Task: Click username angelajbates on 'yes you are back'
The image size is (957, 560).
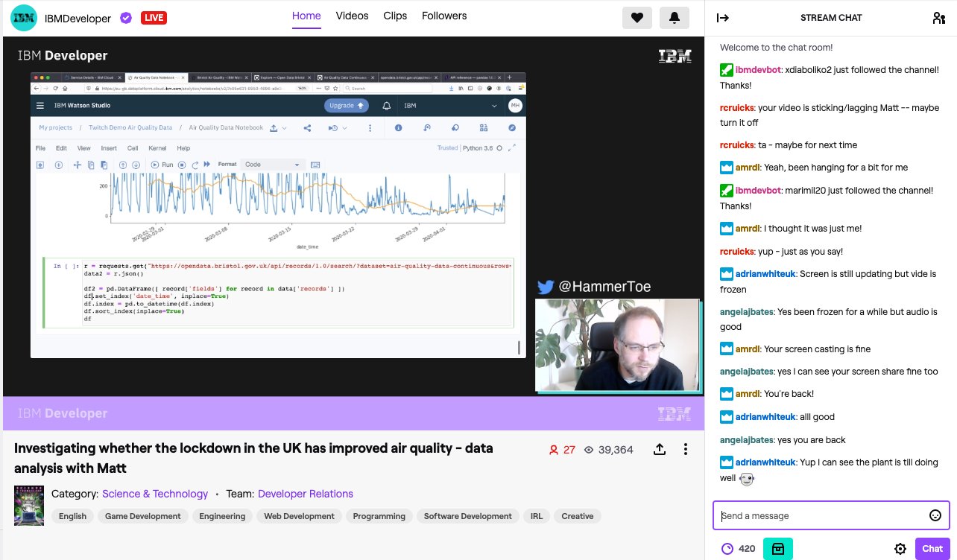Action: pyautogui.click(x=747, y=440)
